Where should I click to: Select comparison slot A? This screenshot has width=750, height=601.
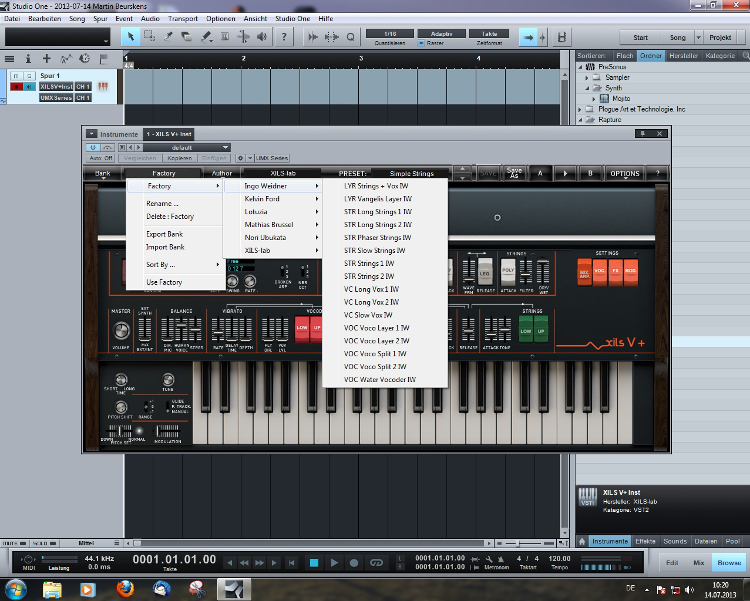[540, 173]
